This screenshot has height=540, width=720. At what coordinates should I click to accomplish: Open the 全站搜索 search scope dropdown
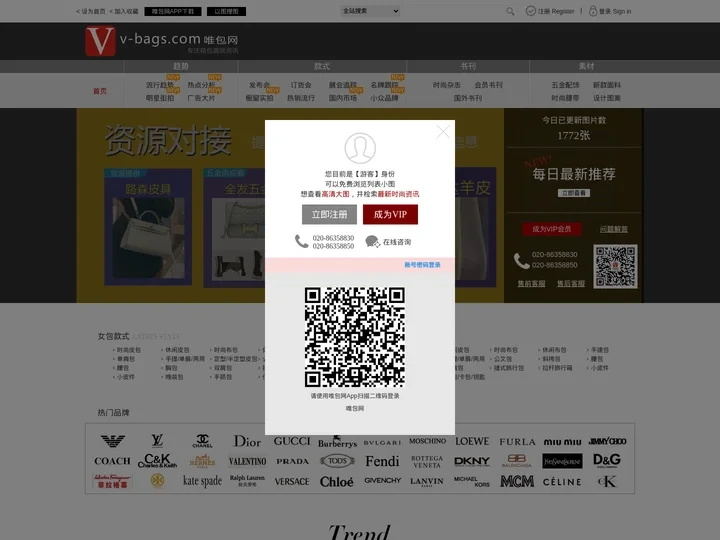[370, 11]
